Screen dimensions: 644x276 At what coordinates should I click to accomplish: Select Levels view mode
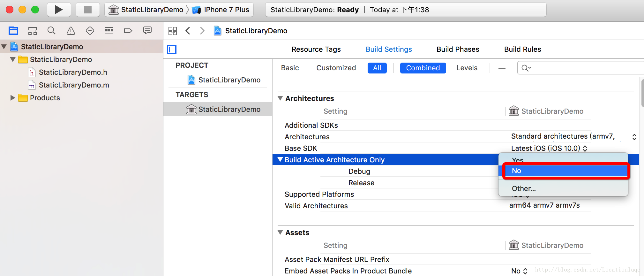coord(467,68)
